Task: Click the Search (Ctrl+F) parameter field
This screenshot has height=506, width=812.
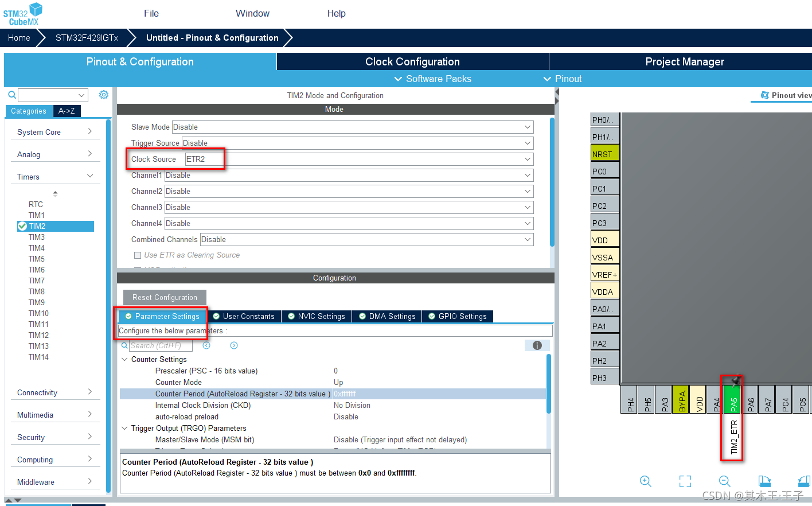Action: (161, 345)
